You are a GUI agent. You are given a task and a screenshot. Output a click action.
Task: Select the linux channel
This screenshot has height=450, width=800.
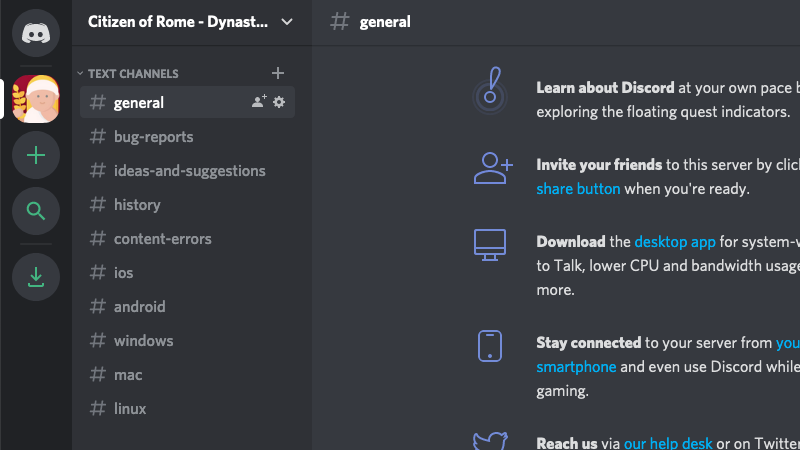pos(187,409)
